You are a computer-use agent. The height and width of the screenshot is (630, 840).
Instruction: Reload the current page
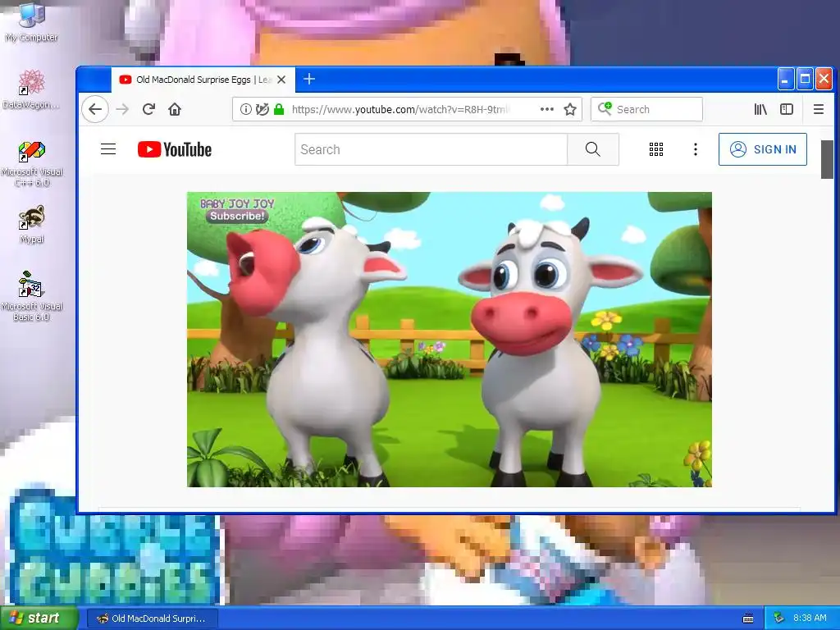tap(149, 109)
